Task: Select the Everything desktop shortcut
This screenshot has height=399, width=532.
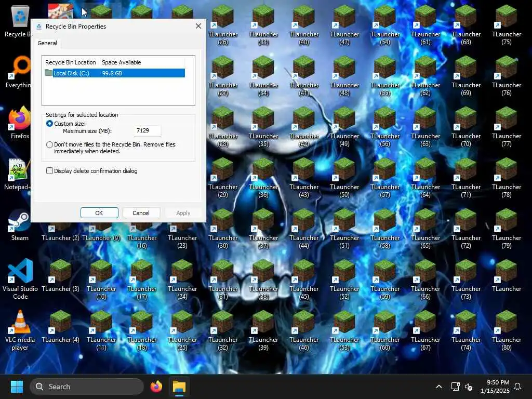Action: click(x=19, y=72)
